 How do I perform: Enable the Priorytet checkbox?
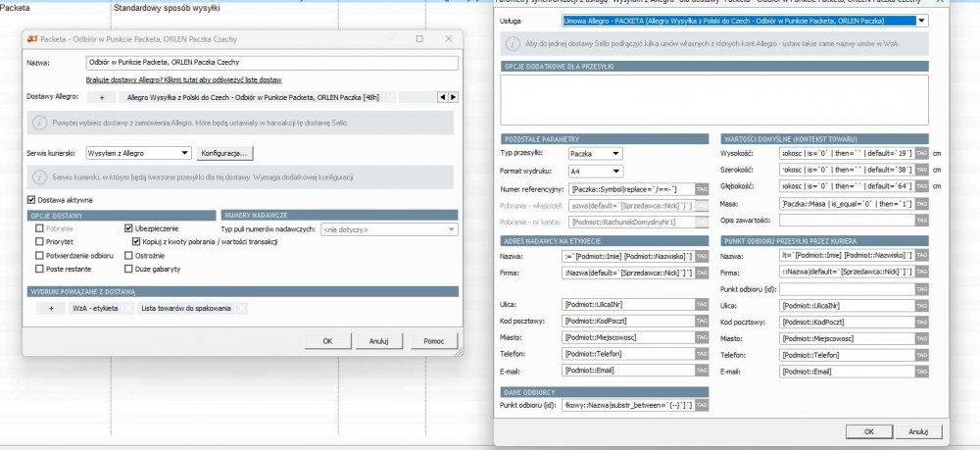point(40,242)
